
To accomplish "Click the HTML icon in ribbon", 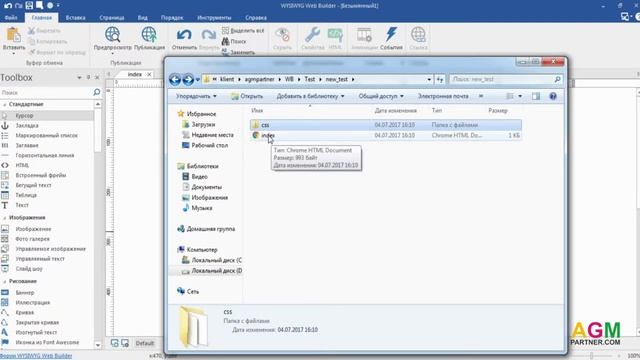I will (x=335, y=35).
